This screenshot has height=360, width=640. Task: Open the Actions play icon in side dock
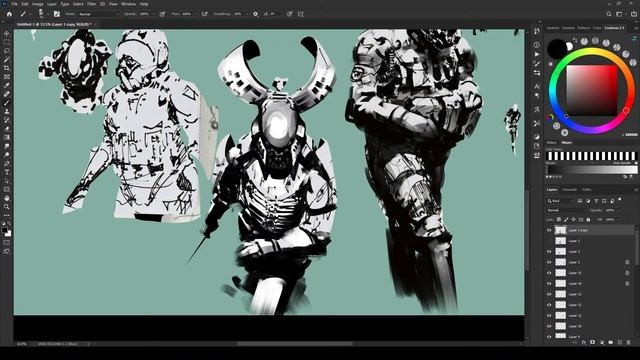(537, 54)
